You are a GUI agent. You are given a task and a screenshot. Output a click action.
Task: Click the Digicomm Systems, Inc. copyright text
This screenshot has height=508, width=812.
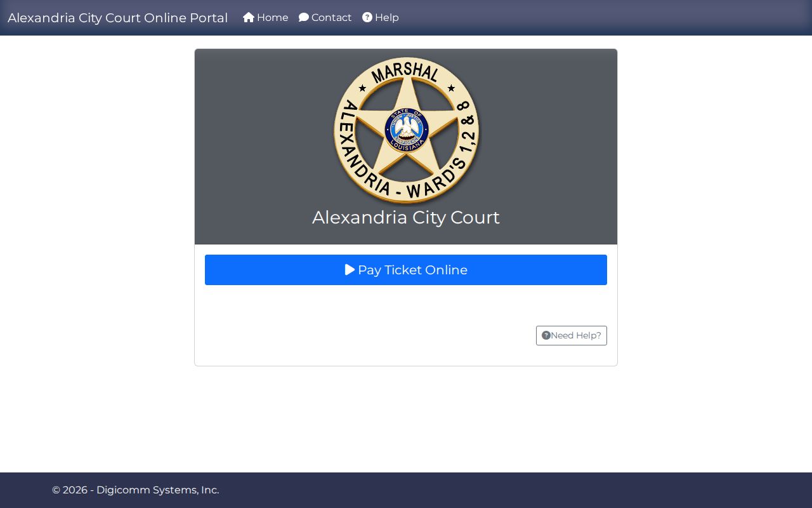136,490
